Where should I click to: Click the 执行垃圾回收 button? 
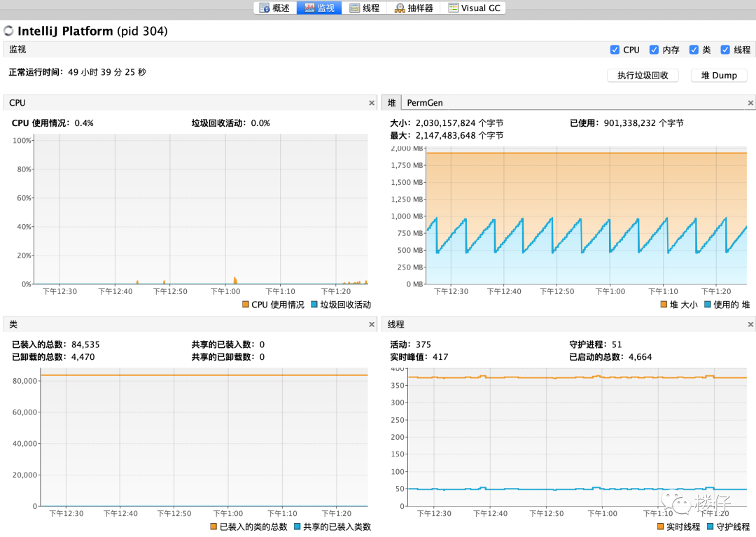tap(643, 75)
